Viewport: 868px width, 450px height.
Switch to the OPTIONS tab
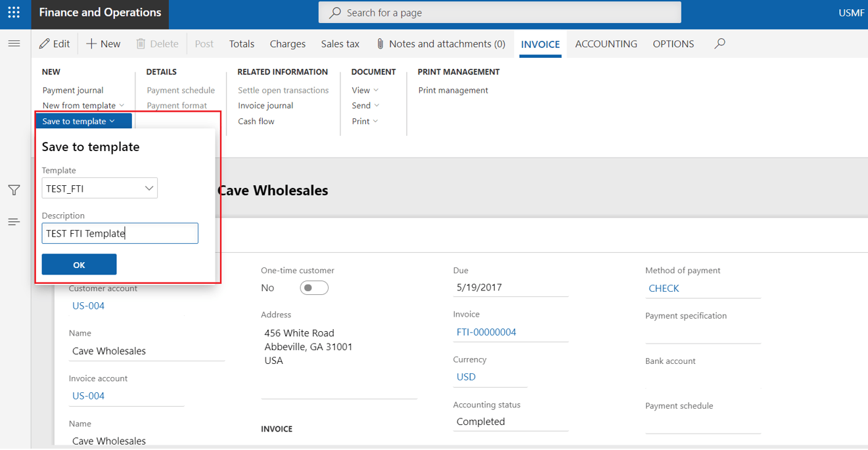pos(673,44)
